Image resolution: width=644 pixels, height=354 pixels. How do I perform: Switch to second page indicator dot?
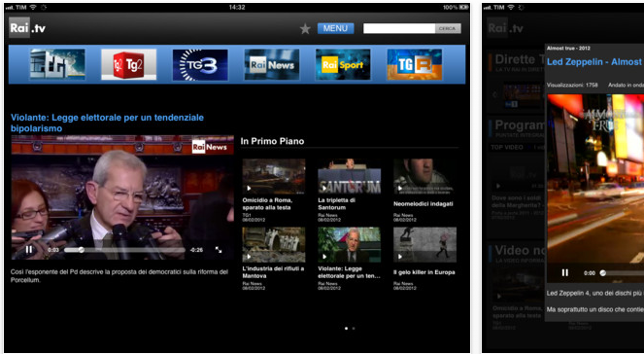click(x=354, y=329)
